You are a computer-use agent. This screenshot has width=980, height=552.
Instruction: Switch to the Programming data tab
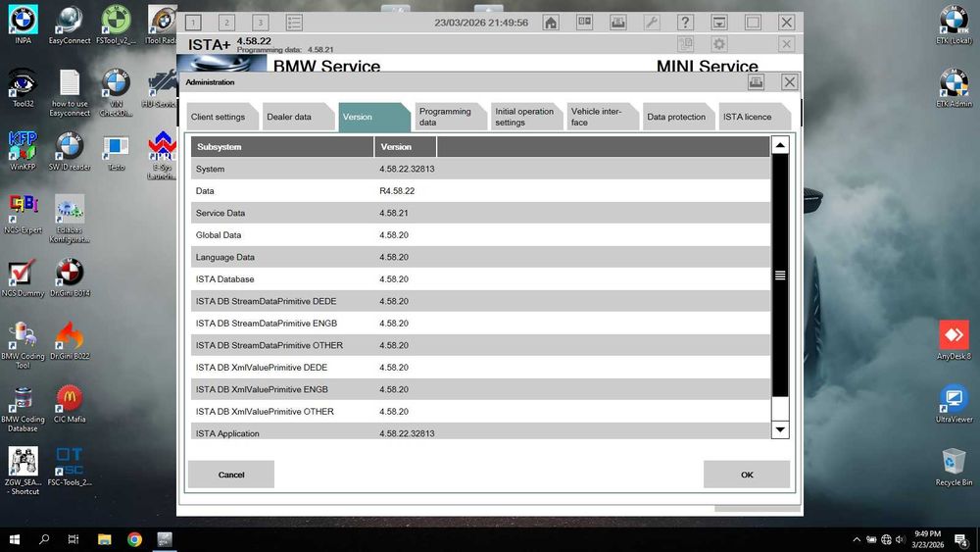[x=451, y=117]
